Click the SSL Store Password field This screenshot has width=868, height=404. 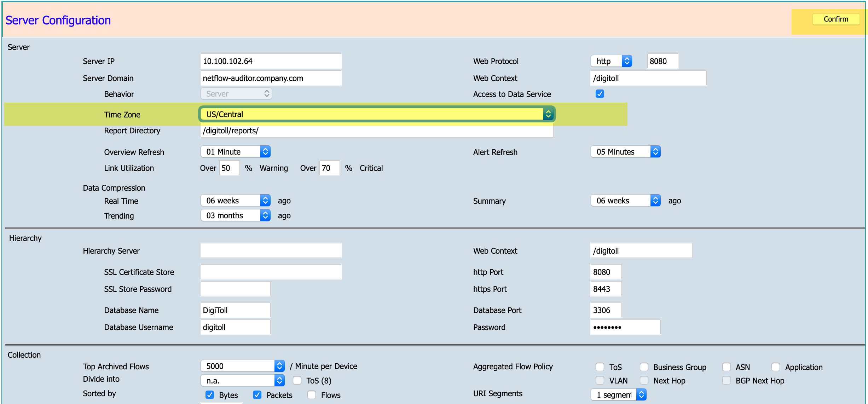[x=236, y=289]
